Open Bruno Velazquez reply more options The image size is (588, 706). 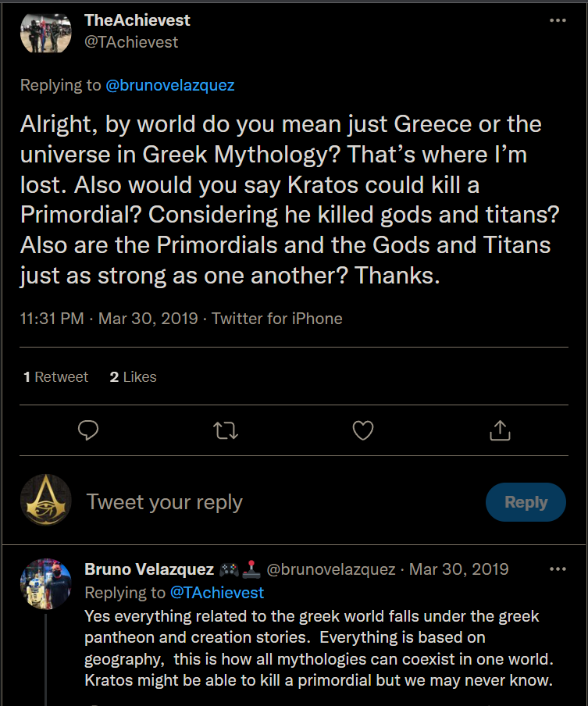tap(558, 569)
